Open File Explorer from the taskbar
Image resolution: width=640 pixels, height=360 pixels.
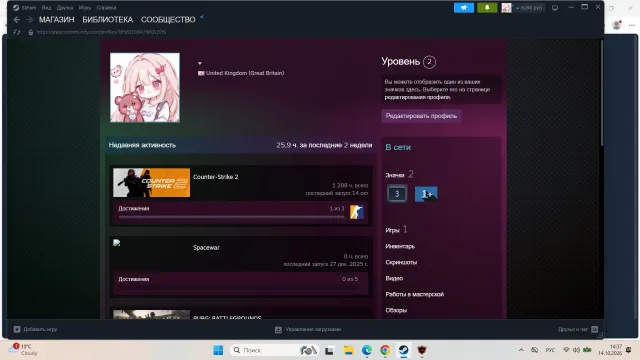coord(348,350)
